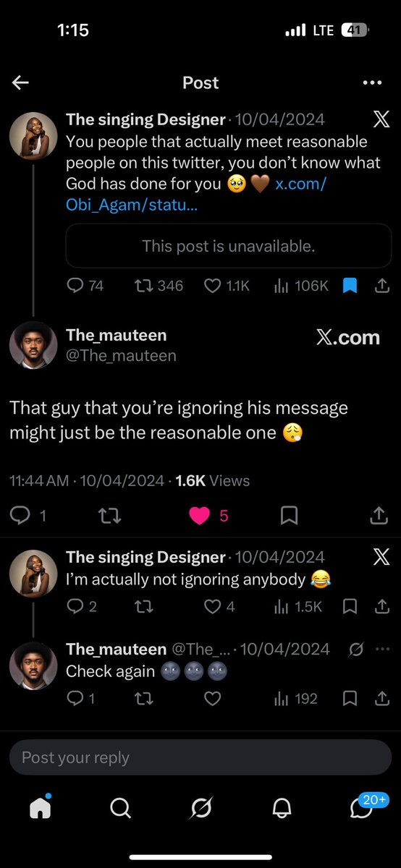Repost the main post by The_mauteen

click(111, 515)
